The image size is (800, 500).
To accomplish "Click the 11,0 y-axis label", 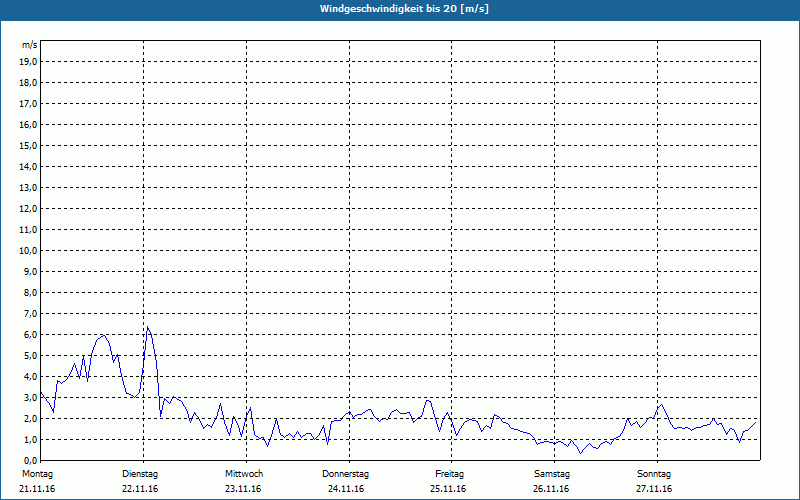I will [x=29, y=230].
